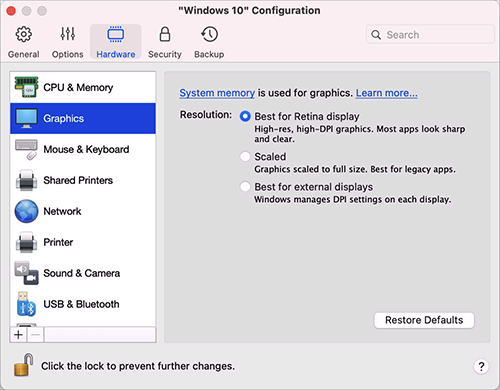Click into the Search field

pyautogui.click(x=430, y=34)
